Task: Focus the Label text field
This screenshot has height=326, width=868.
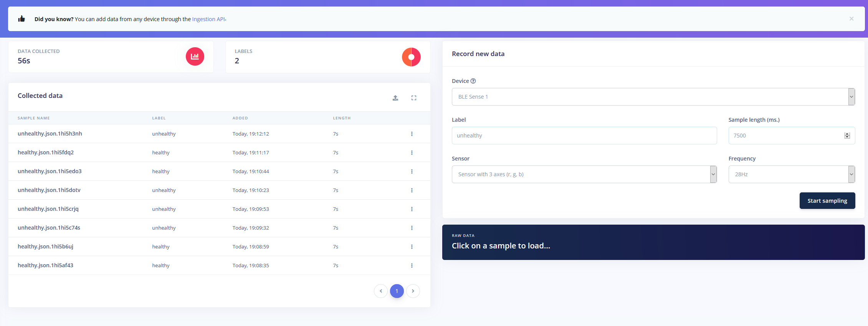Action: pos(584,136)
